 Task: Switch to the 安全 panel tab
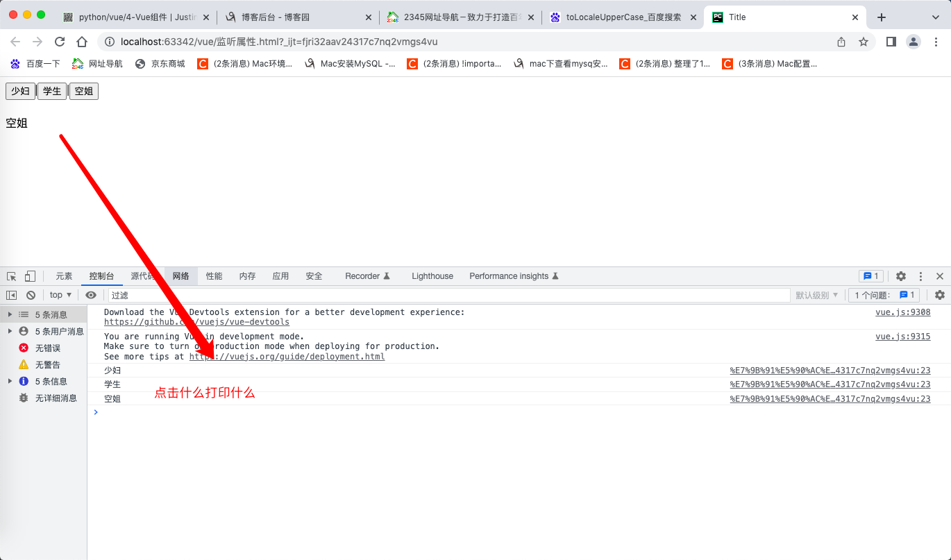[x=314, y=276]
